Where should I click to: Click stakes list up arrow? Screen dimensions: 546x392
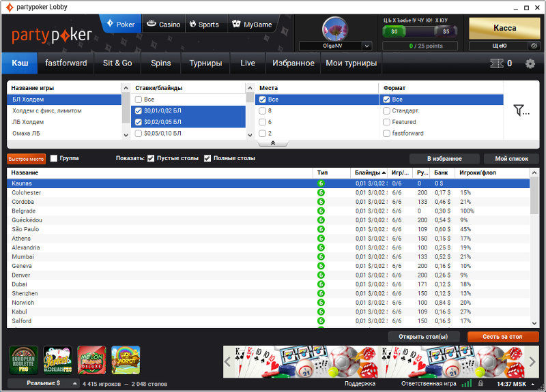(x=250, y=88)
